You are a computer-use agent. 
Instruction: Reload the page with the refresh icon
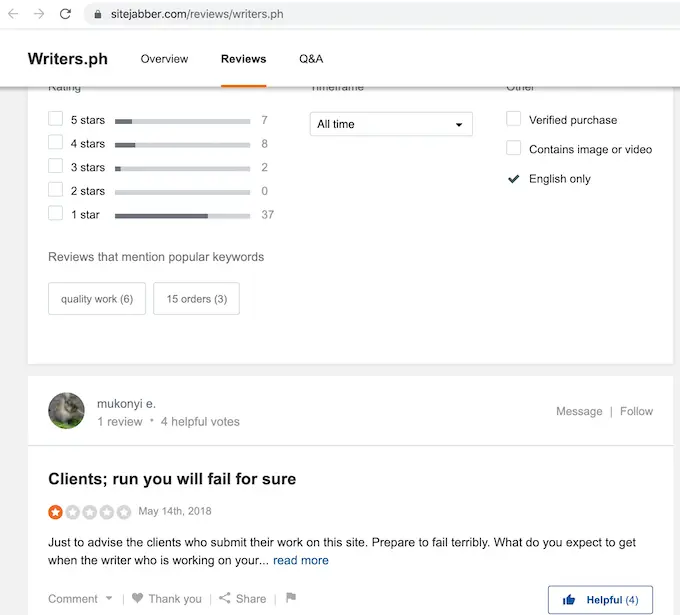65,14
